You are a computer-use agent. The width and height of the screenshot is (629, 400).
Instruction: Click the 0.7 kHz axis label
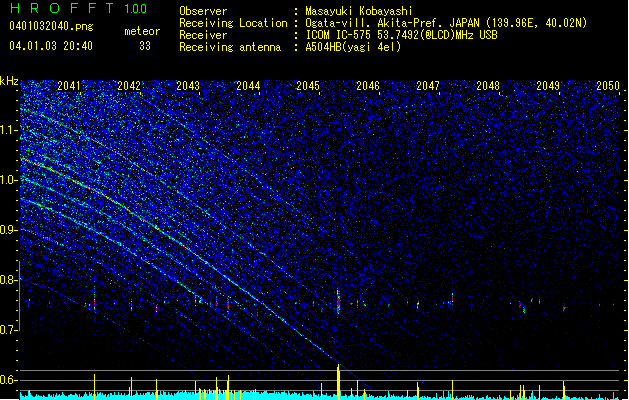coord(8,330)
